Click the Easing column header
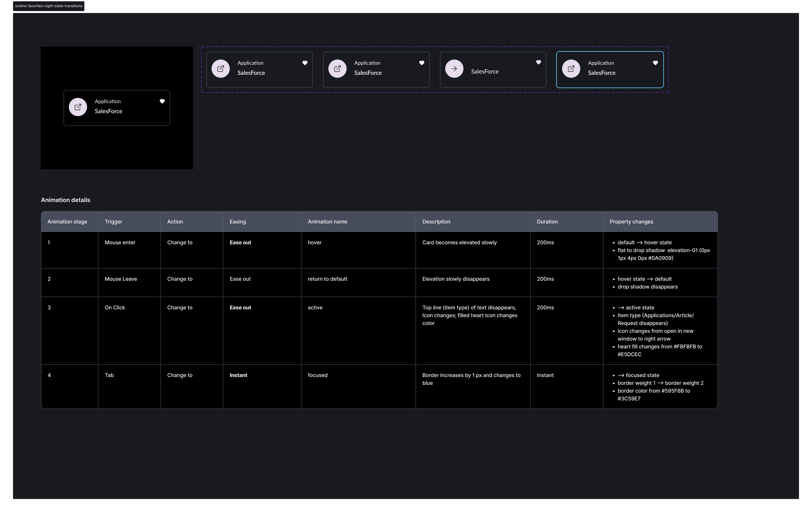This screenshot has width=812, height=512. coord(237,222)
